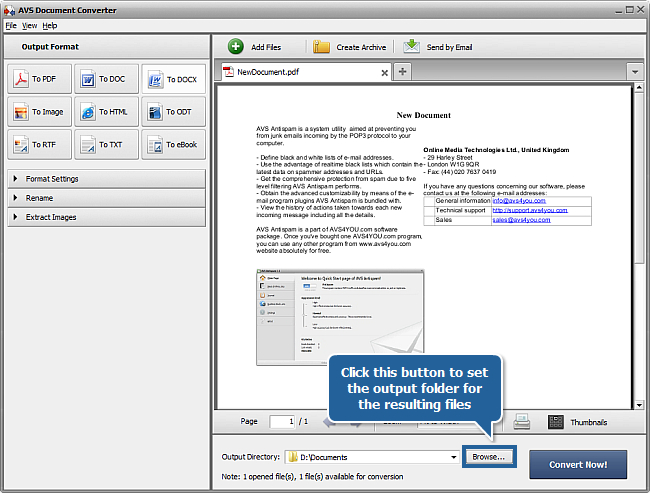Switch to the NewDocument.pdf tab
Screen dimensions: 650x493
coord(305,72)
